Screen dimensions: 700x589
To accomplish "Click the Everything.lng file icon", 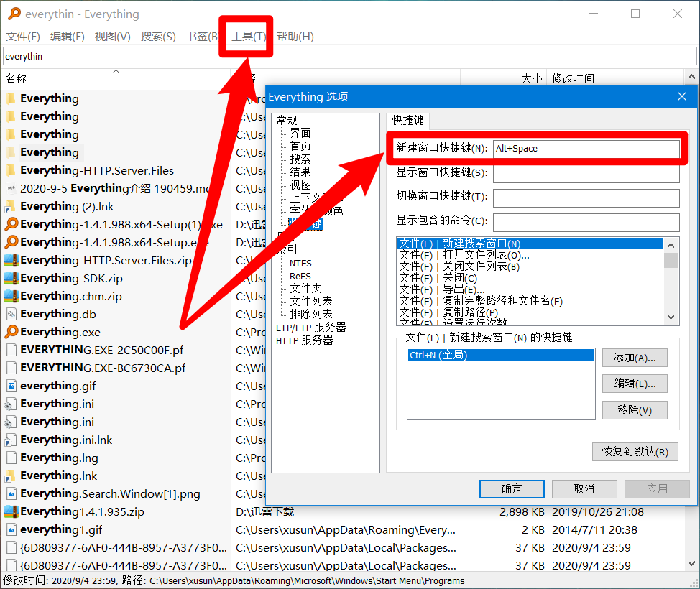I will pyautogui.click(x=11, y=458).
